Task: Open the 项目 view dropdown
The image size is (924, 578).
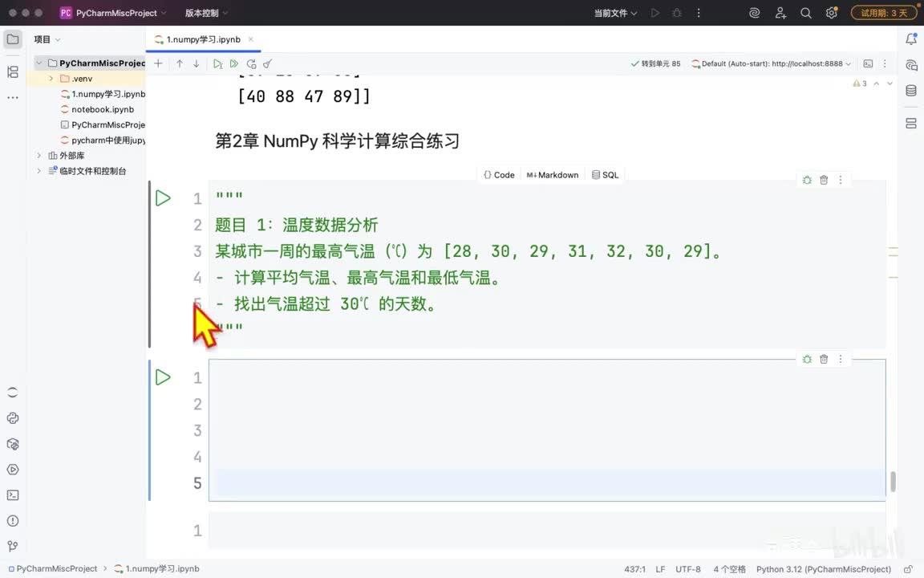Action: (47, 39)
